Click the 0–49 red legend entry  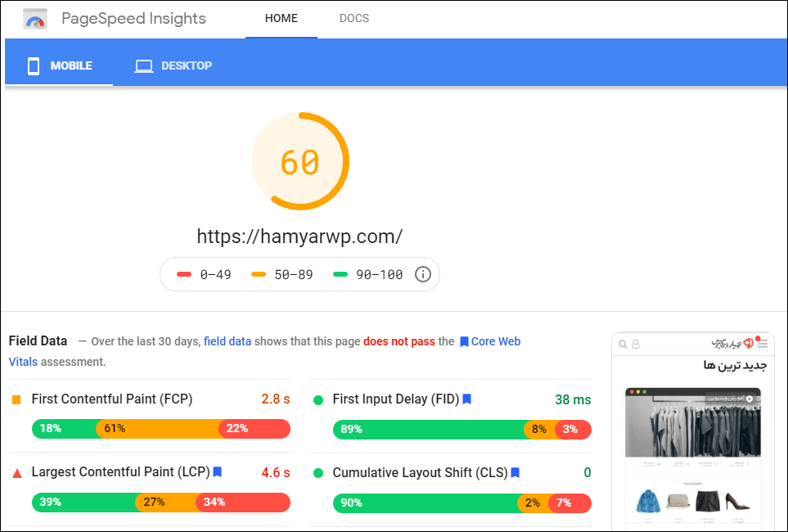point(204,274)
